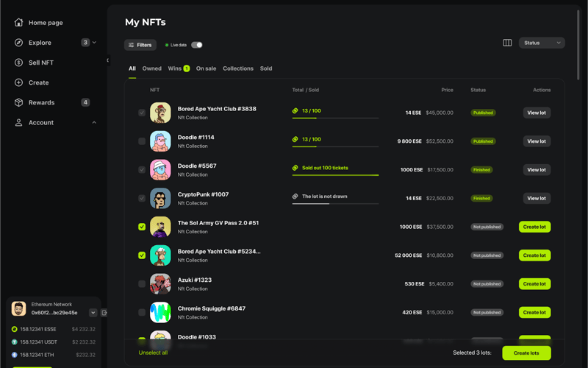This screenshot has width=588, height=368.
Task: Switch to the On sale tab
Action: click(x=206, y=68)
